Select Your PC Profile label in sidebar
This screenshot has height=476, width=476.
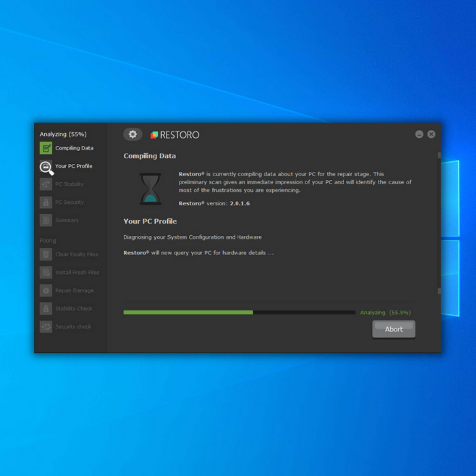pos(73,166)
